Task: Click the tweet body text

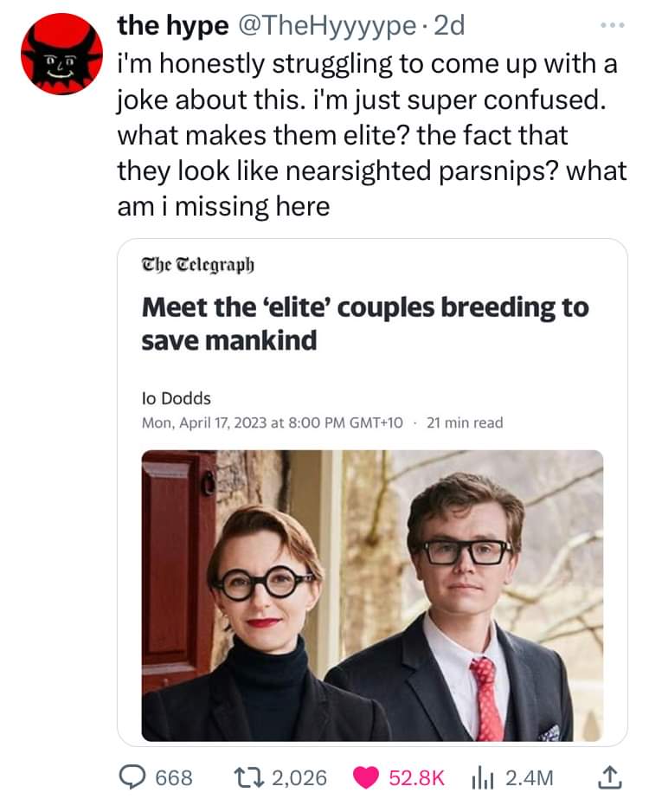Action: 370,137
